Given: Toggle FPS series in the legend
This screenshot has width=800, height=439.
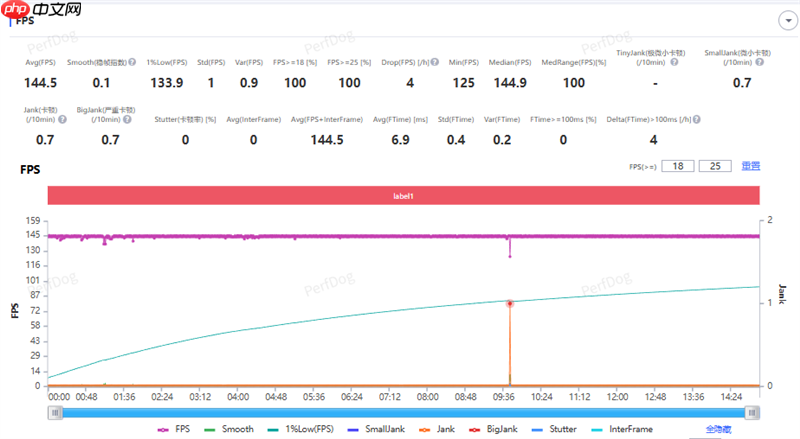Looking at the screenshot, I should (x=176, y=428).
